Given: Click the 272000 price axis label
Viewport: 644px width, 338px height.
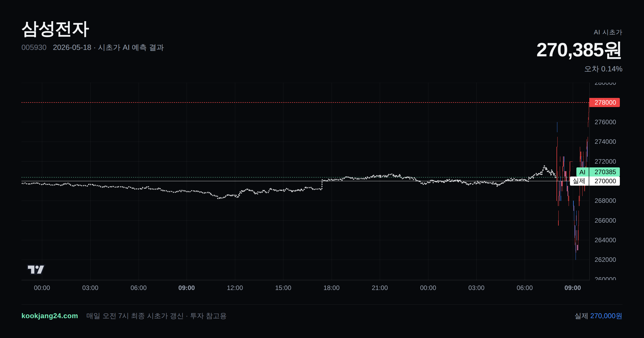Looking at the screenshot, I should click(605, 161).
